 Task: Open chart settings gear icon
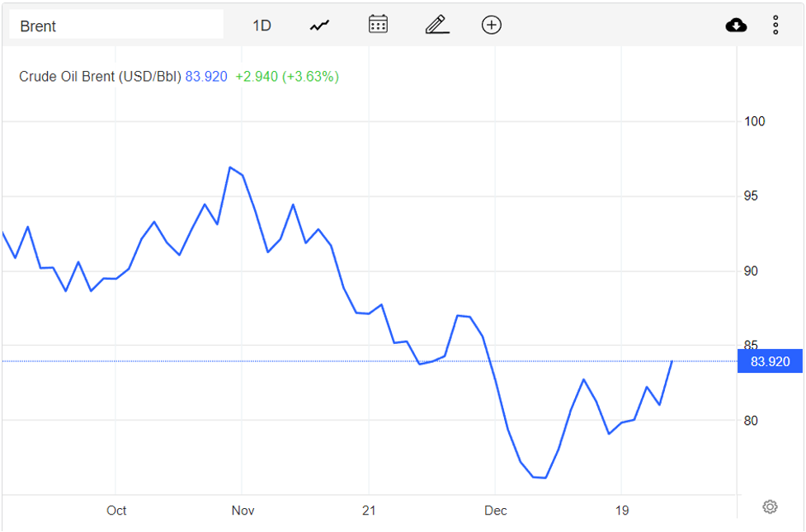tap(770, 506)
